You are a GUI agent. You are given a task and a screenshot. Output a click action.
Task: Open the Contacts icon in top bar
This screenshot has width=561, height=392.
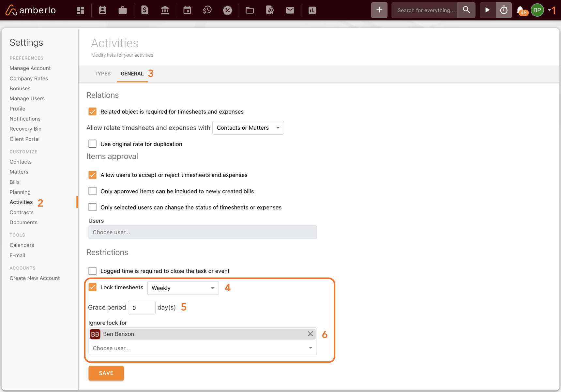102,10
